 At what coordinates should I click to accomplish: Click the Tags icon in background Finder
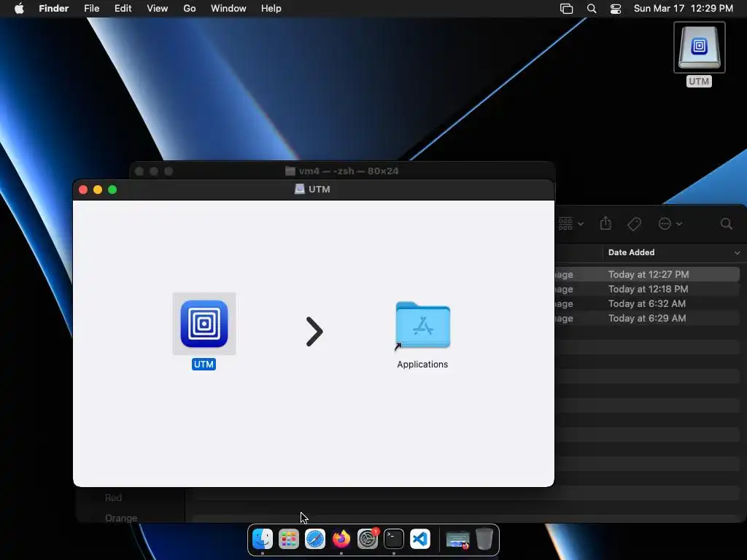pyautogui.click(x=634, y=224)
